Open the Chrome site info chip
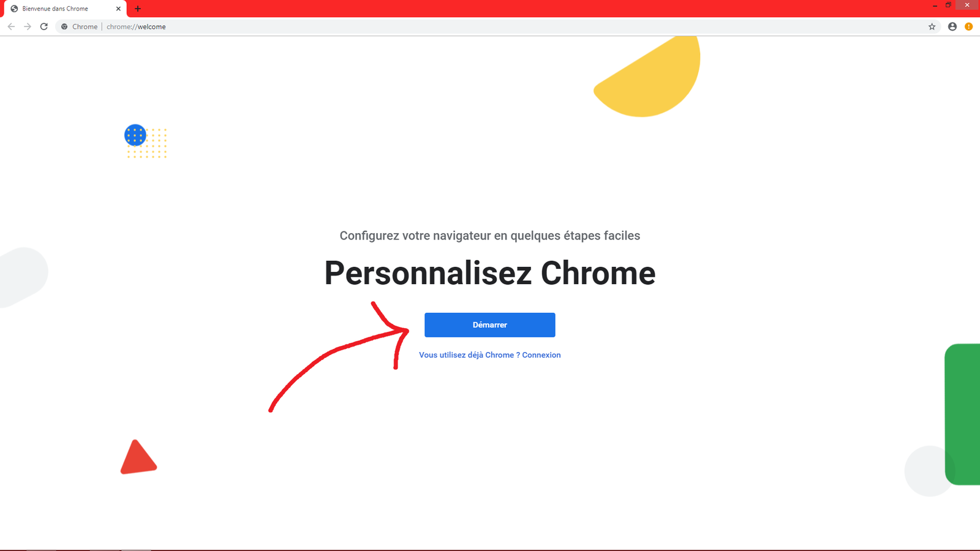 [x=80, y=26]
